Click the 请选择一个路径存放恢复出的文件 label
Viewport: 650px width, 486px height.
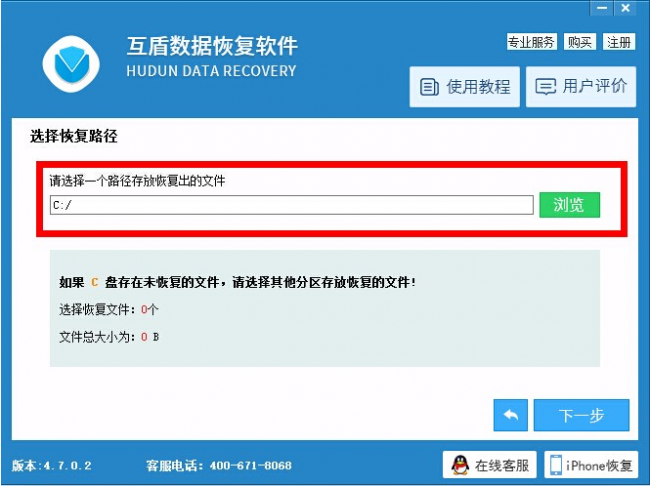137,181
